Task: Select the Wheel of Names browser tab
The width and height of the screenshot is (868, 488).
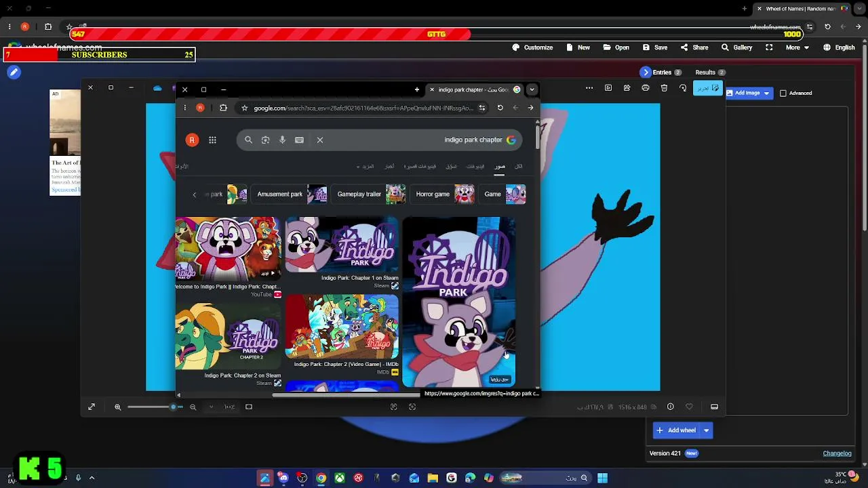Action: coord(804,8)
